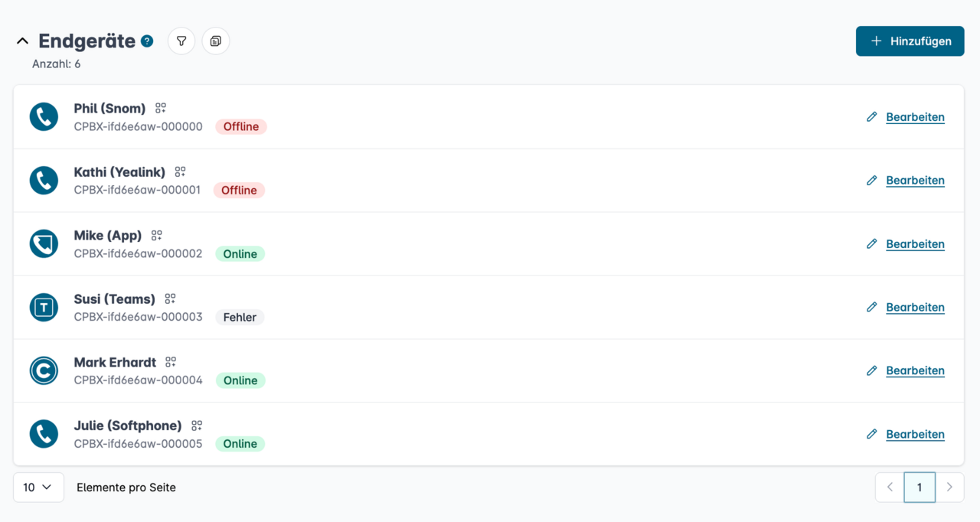Viewport: 980px width, 522px height.
Task: Click QR code icon next to Mike (App)
Action: (157, 236)
